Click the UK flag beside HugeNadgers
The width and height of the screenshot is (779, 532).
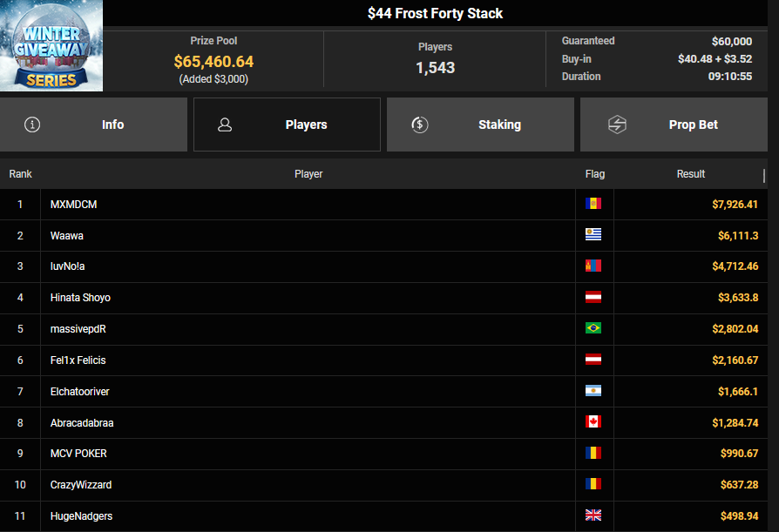click(593, 515)
